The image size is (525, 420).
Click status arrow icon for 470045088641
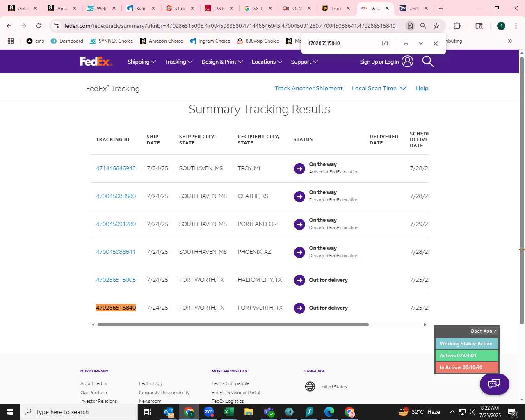coord(299,252)
